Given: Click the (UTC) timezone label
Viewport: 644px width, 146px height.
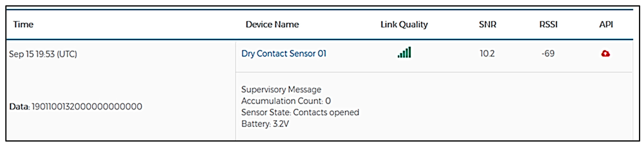Looking at the screenshot, I should pyautogui.click(x=67, y=54).
